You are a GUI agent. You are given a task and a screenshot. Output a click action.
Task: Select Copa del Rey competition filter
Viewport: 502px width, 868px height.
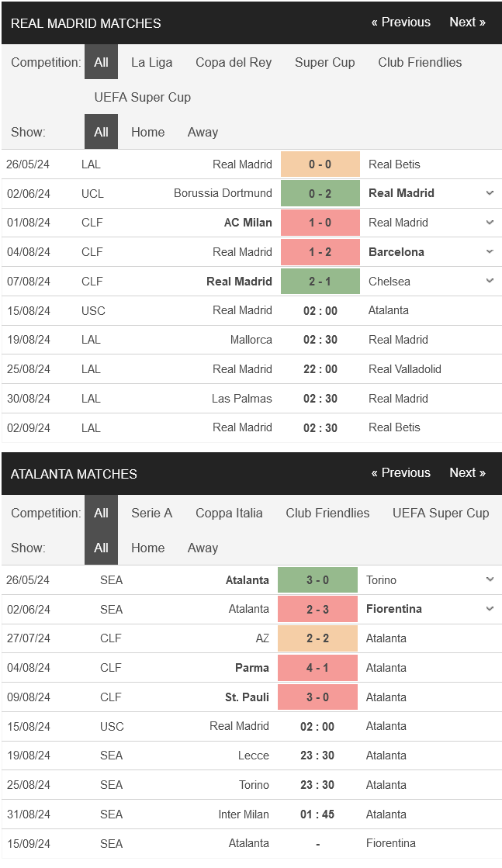pyautogui.click(x=234, y=62)
